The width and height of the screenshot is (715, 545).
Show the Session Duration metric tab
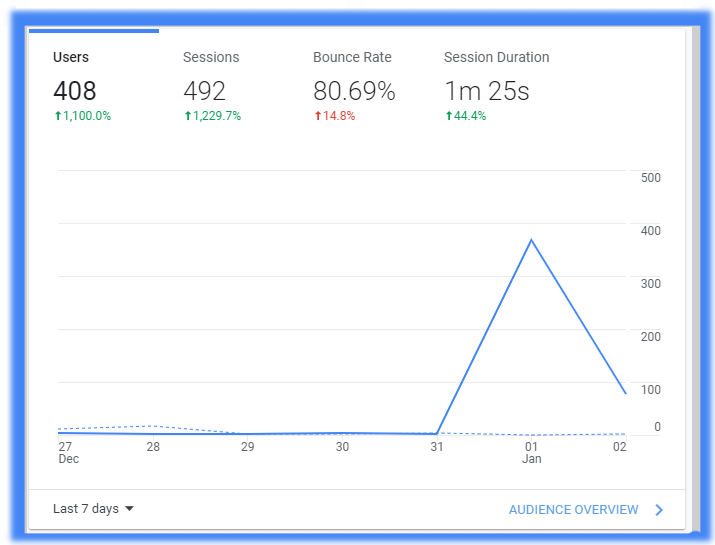point(497,84)
